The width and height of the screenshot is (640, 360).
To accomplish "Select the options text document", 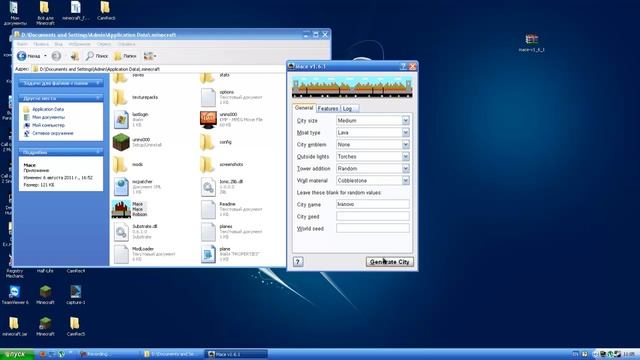I will pyautogui.click(x=231, y=97).
